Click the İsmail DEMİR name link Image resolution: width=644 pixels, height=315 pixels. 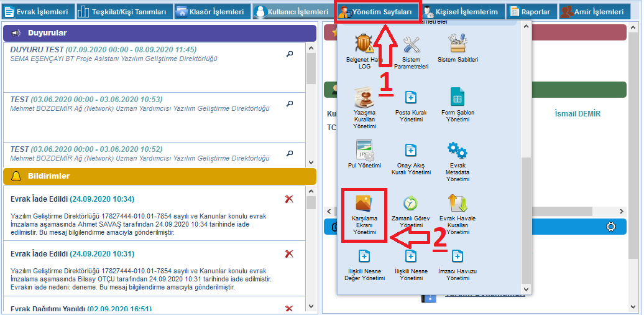577,113
